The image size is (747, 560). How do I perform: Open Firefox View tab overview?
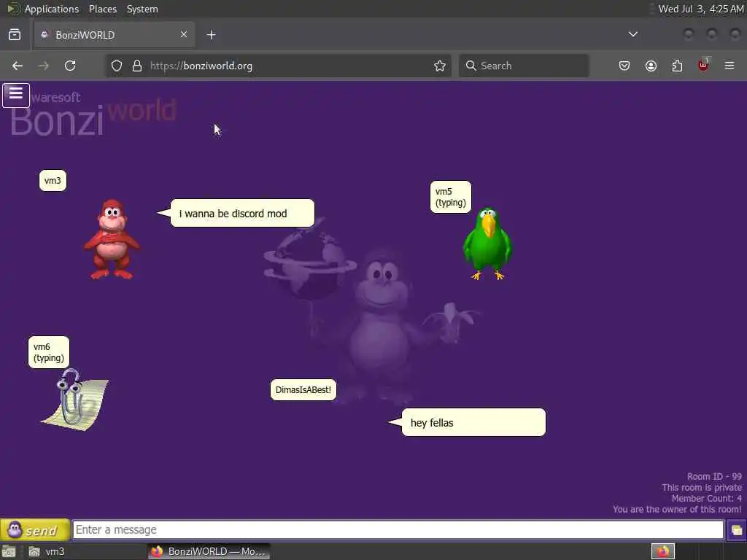pyautogui.click(x=15, y=35)
